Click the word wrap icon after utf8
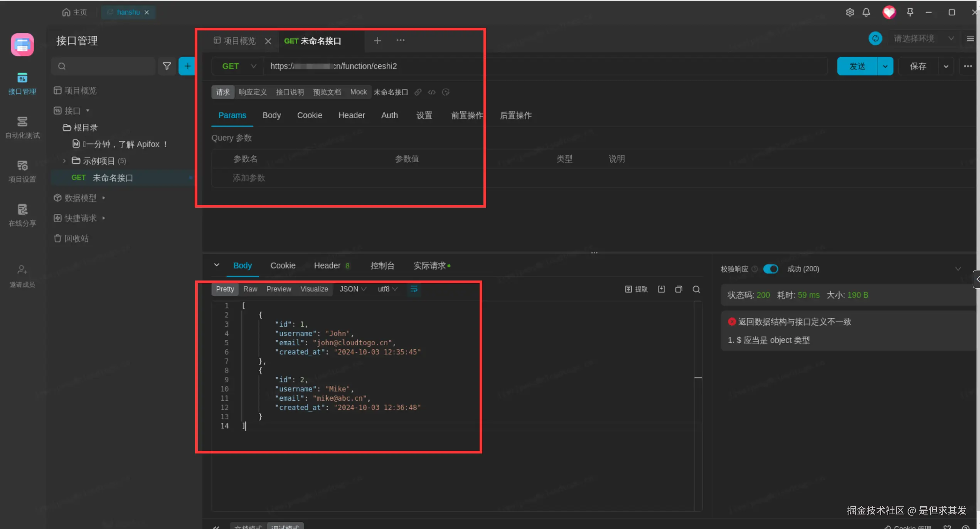The height and width of the screenshot is (529, 980). point(414,289)
